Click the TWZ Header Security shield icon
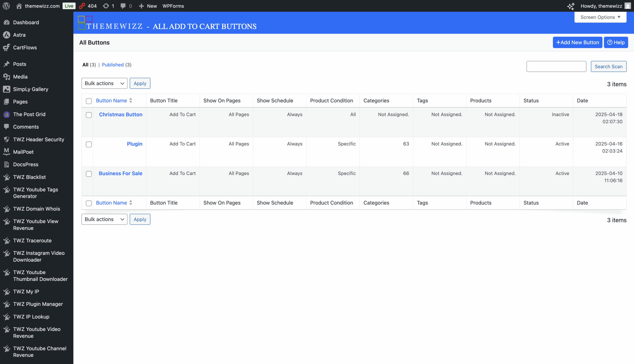The image size is (634, 364). tap(7, 139)
